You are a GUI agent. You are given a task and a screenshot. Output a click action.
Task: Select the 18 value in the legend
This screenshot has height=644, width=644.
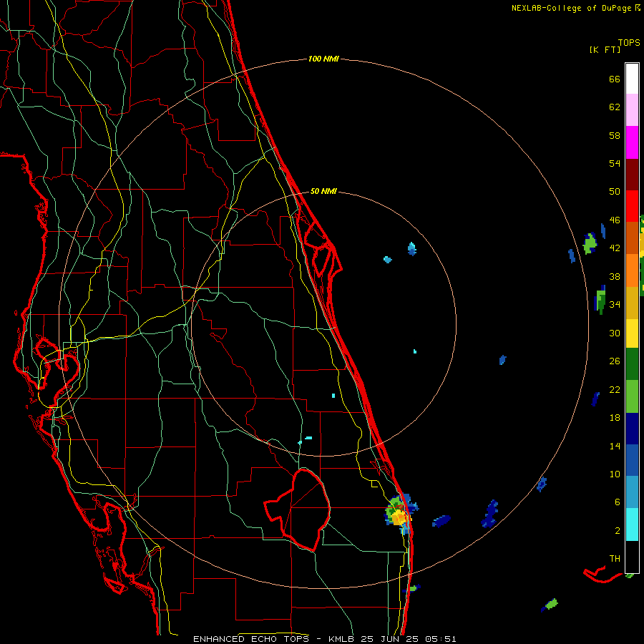(615, 418)
